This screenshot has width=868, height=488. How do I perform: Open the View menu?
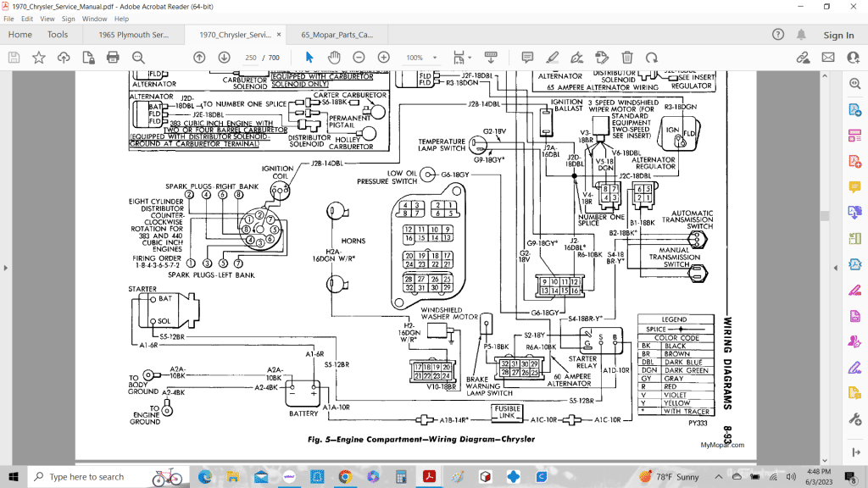(x=47, y=18)
